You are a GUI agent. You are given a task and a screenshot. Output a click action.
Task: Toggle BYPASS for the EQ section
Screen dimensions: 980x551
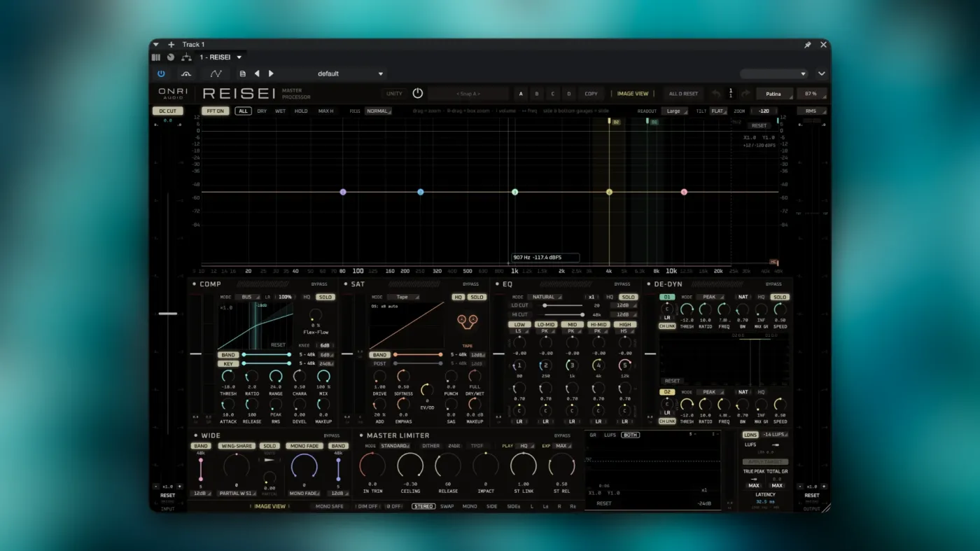[x=622, y=284]
